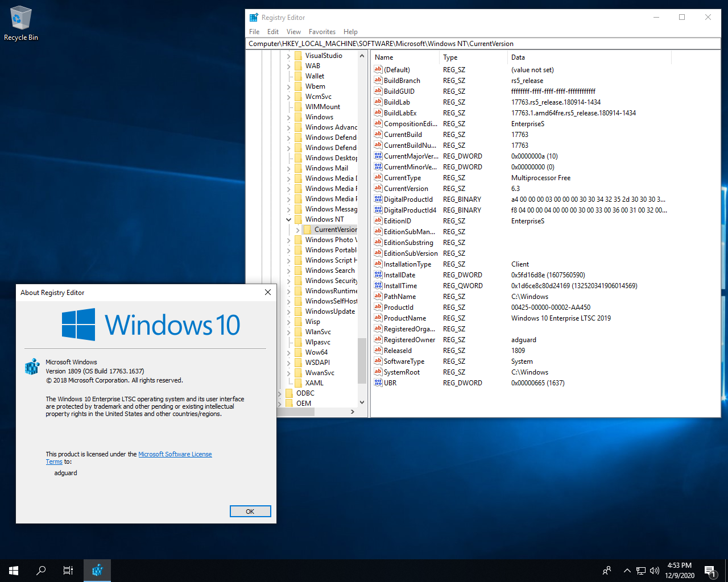728x582 pixels.
Task: Select the InstallTime QWORD value icon
Action: point(378,285)
